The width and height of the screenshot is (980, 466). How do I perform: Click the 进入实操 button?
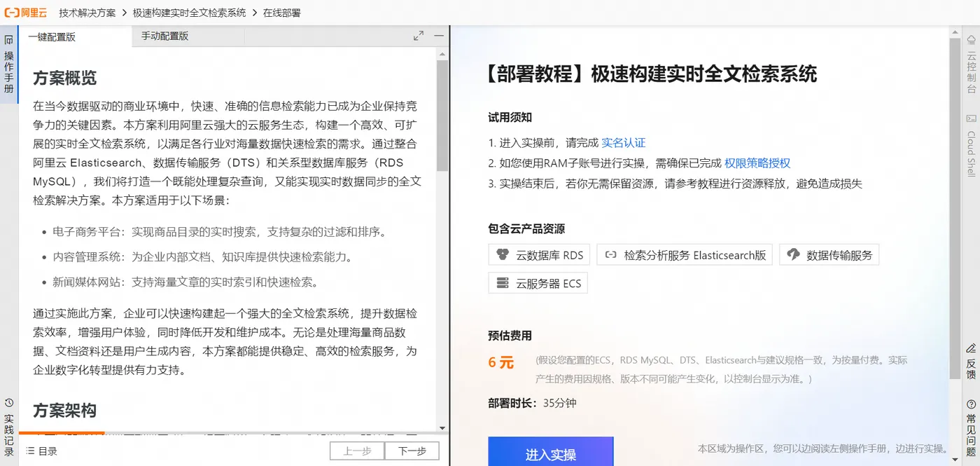[551, 452]
